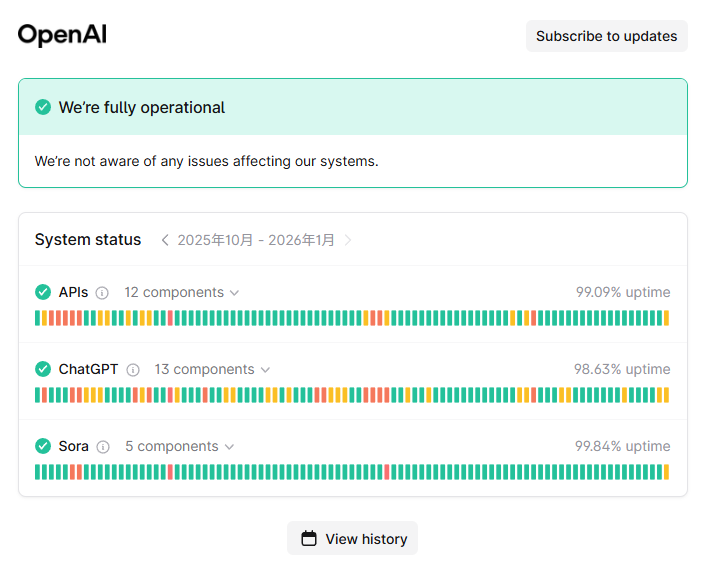Click the green check icon beside ChatGPT
719x584 pixels.
point(43,369)
